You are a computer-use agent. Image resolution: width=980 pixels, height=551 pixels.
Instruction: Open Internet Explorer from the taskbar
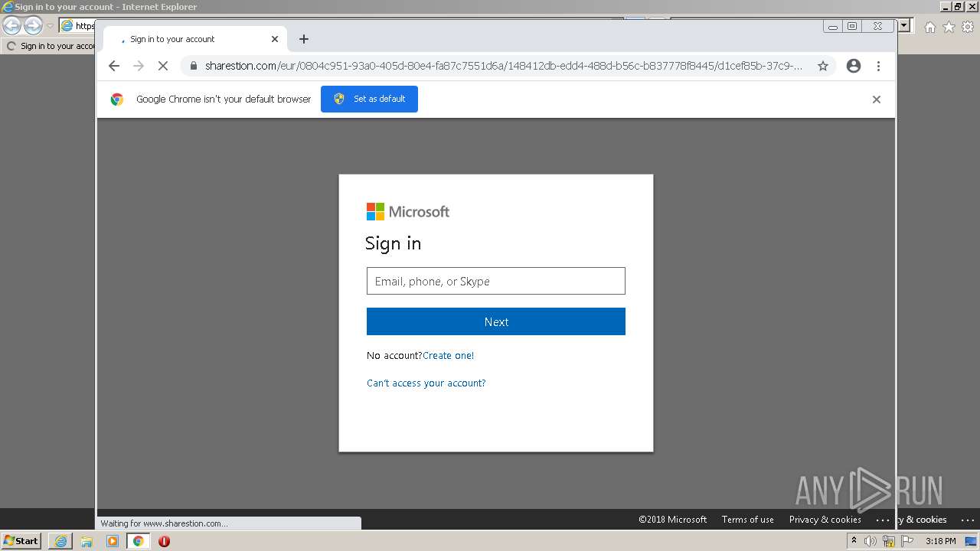(60, 541)
